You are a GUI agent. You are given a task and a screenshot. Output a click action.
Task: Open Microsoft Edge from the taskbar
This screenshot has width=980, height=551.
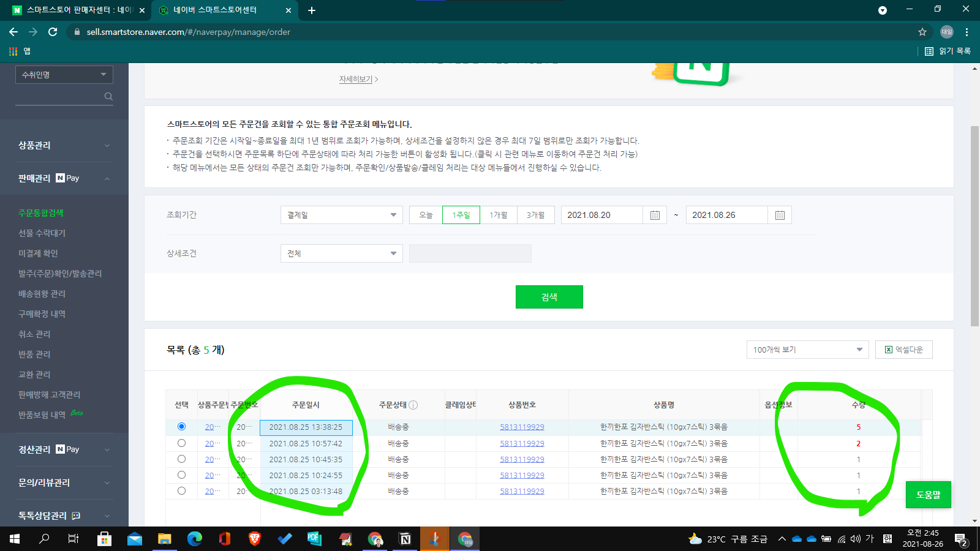pyautogui.click(x=194, y=539)
